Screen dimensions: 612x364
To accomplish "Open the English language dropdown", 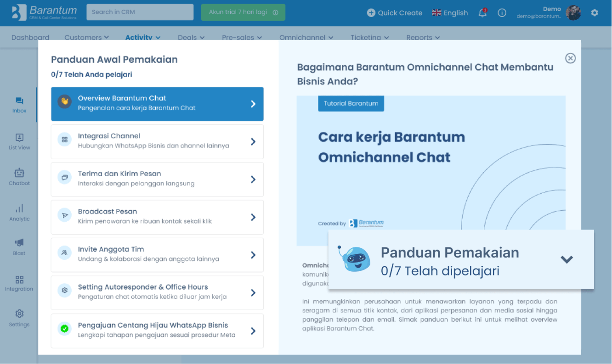I will click(x=450, y=13).
